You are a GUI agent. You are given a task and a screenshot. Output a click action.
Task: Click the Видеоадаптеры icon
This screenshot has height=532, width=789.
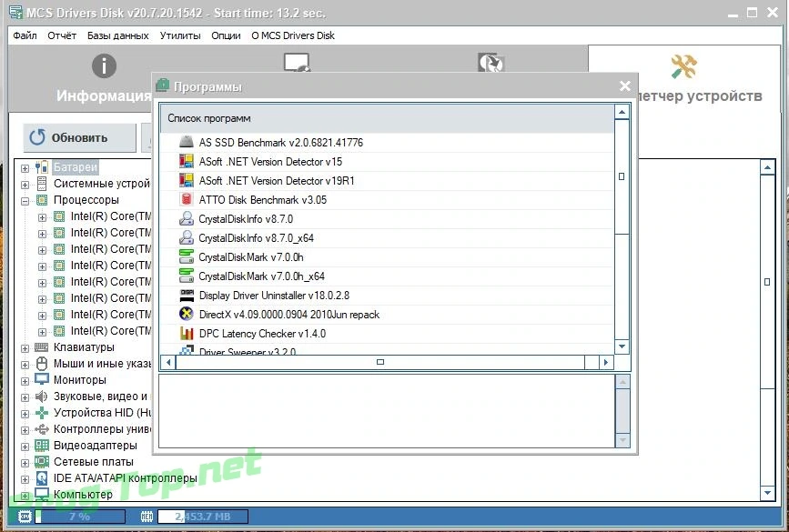[x=42, y=446]
